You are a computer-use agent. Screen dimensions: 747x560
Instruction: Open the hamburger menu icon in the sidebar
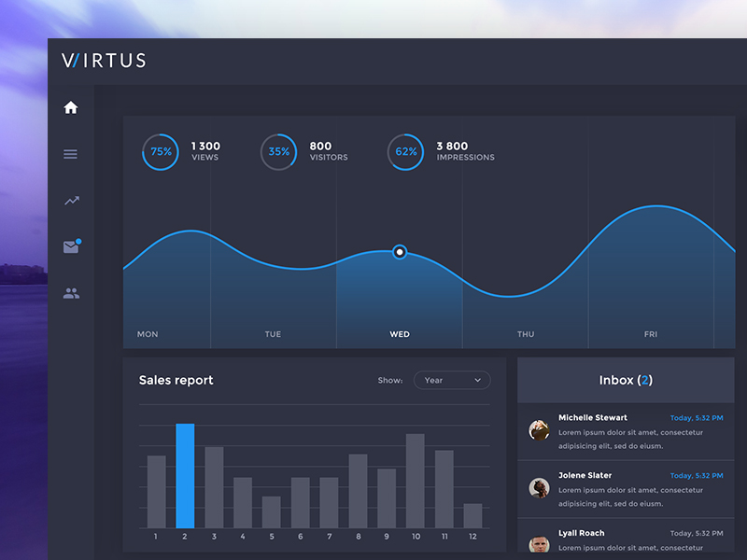point(71,154)
